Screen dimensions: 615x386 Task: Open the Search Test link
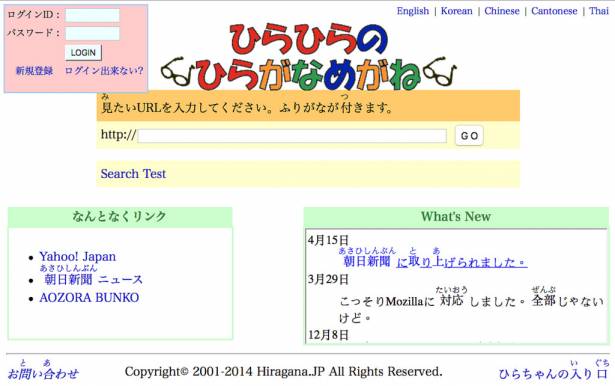coord(133,174)
